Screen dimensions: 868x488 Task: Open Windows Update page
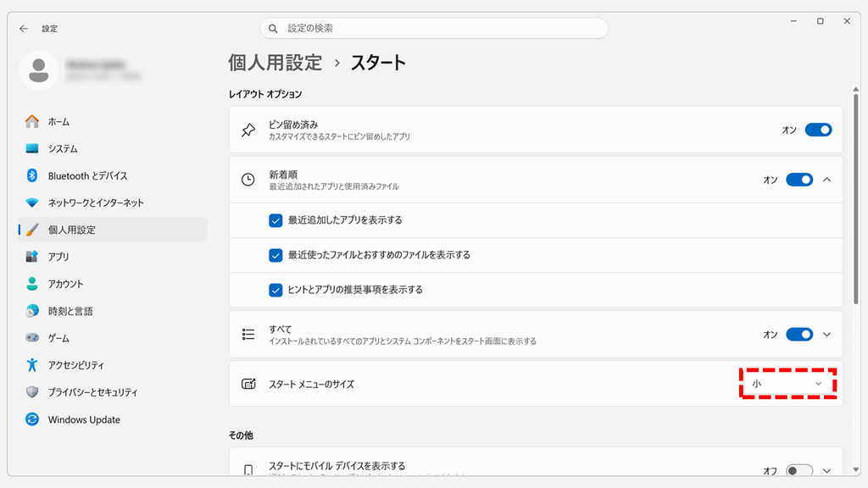tap(113, 419)
